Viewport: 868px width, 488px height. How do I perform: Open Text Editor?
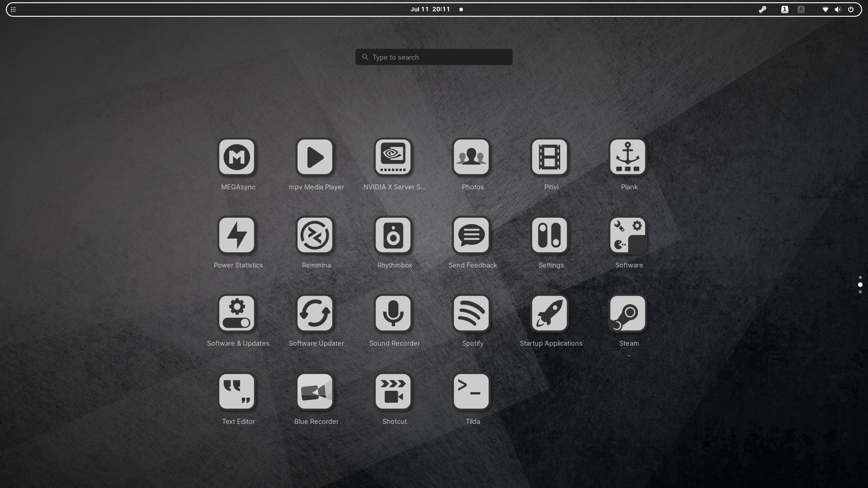point(237,391)
